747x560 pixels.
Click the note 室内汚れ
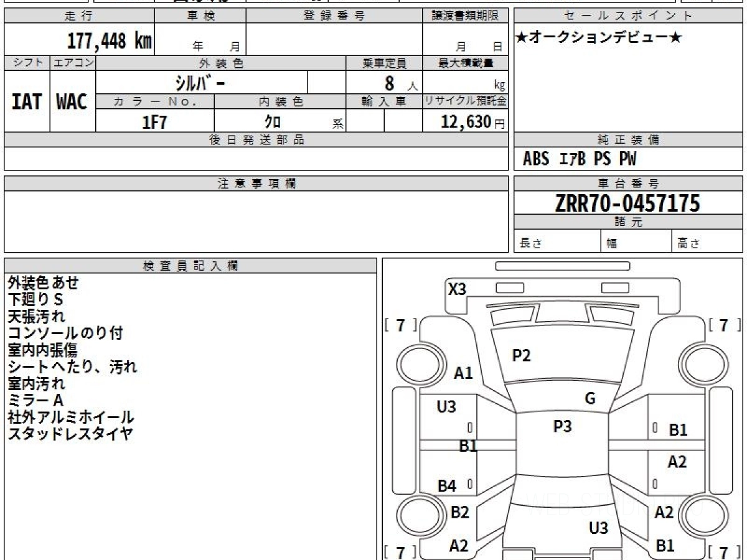[x=36, y=383]
